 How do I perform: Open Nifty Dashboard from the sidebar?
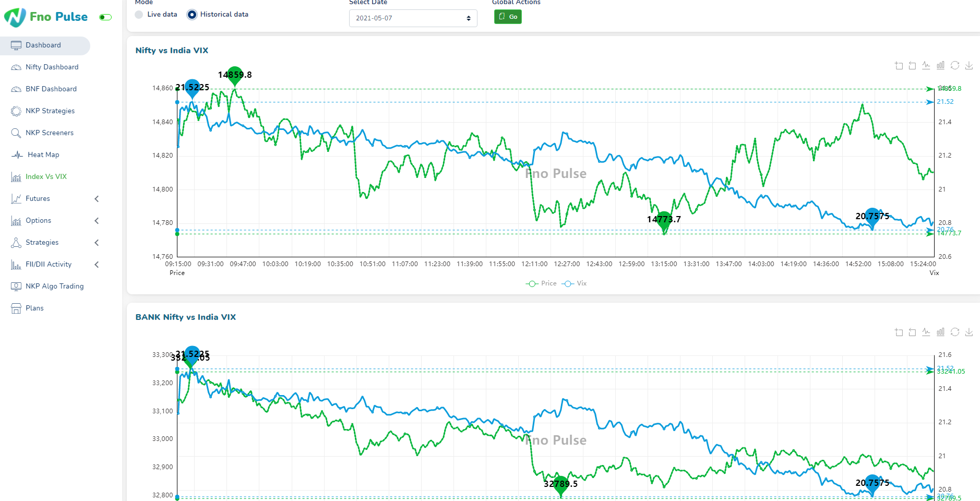(52, 67)
